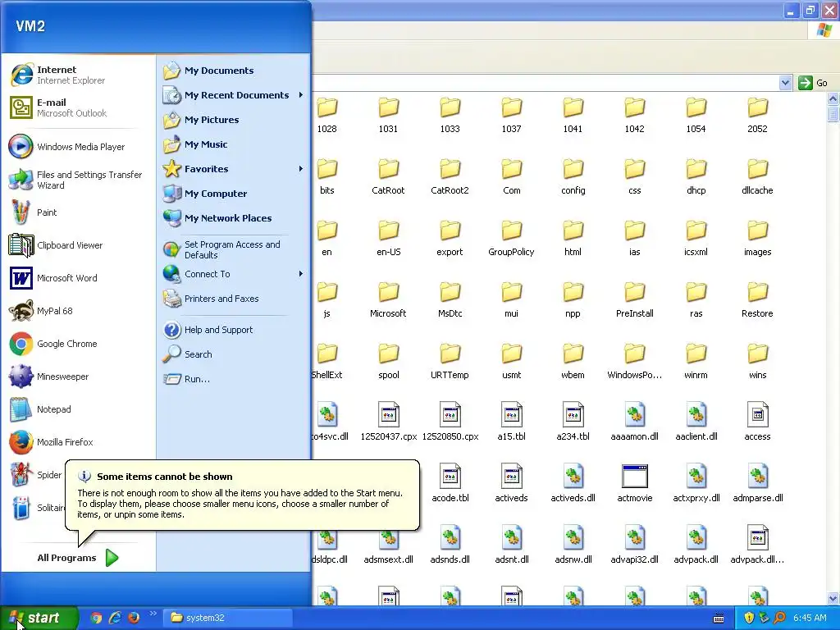Select the advapi32.dll file

[x=634, y=546]
